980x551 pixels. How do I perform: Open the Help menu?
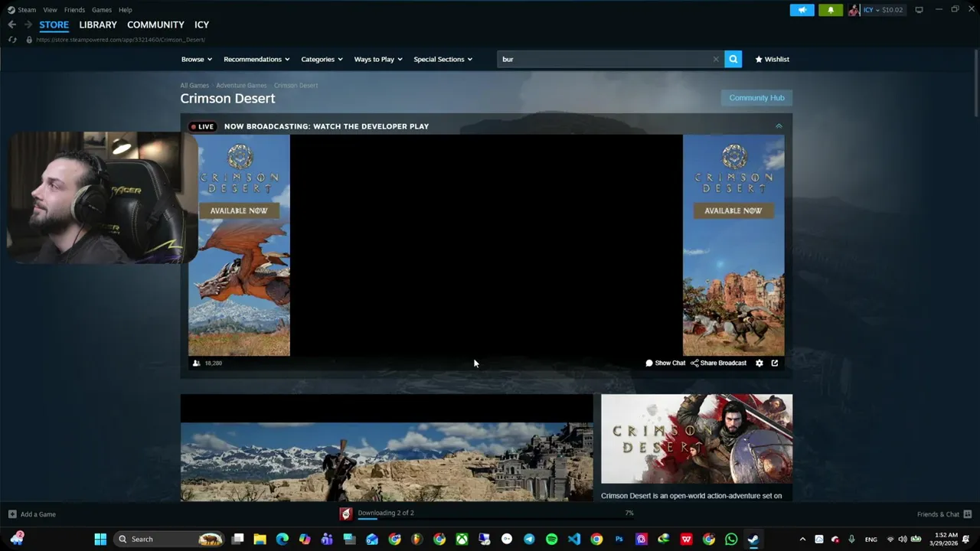coord(126,10)
